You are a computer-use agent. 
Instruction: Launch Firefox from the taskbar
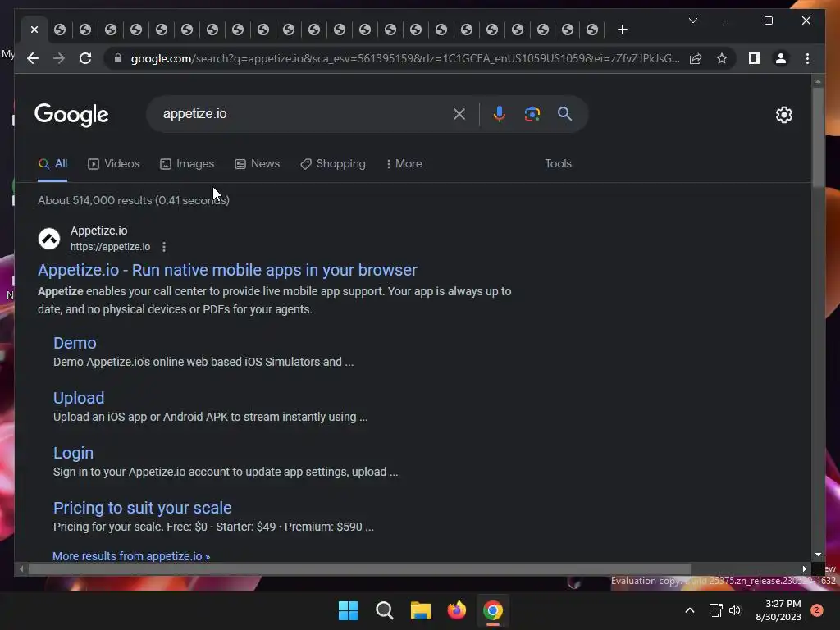(456, 610)
